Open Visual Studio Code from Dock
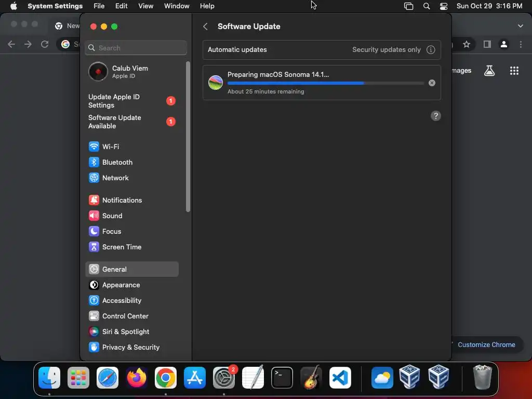This screenshot has height=399, width=532. pos(340,378)
